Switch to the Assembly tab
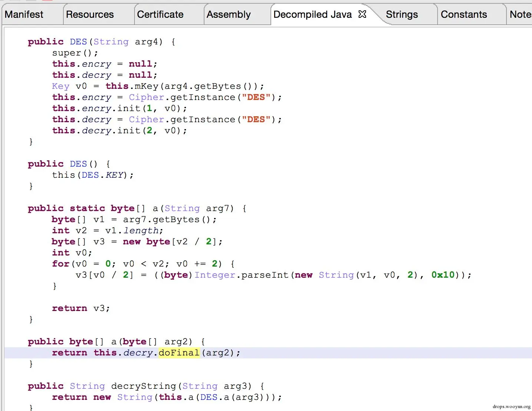This screenshot has height=411, width=532. coord(229,14)
